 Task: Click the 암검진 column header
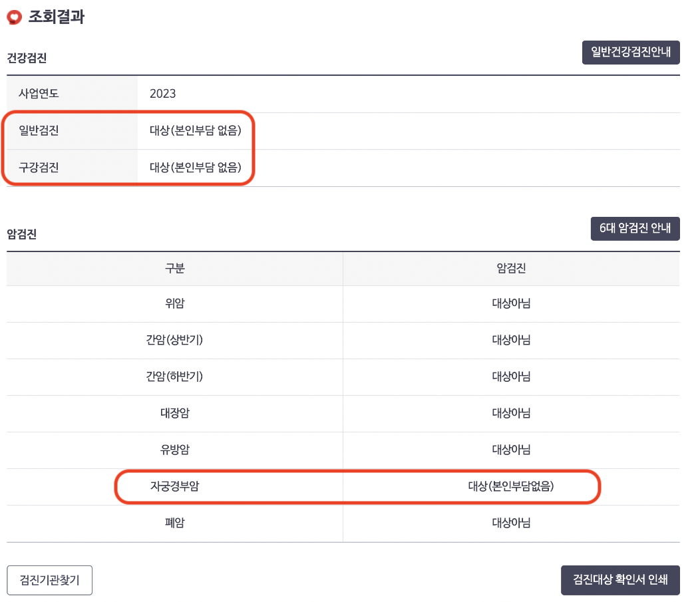511,268
